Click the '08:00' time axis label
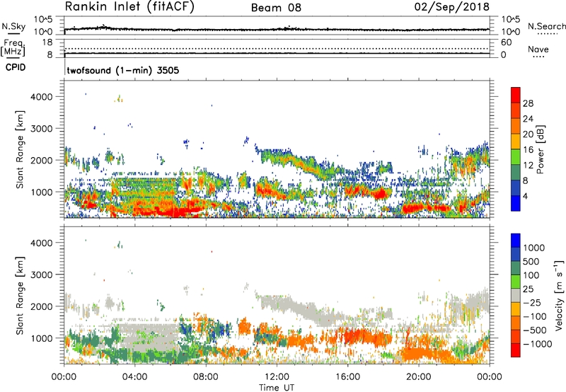This screenshot has width=566, height=392. pos(205,376)
